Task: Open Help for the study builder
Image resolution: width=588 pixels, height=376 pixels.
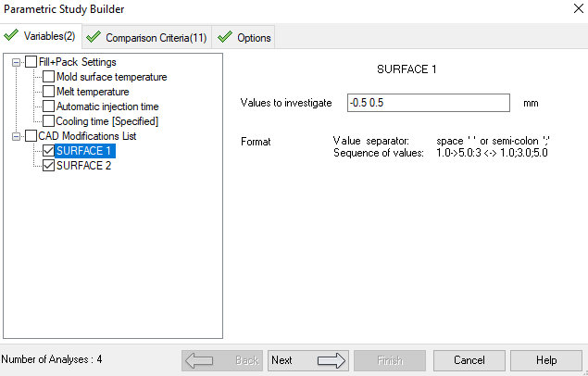Action: [x=545, y=360]
